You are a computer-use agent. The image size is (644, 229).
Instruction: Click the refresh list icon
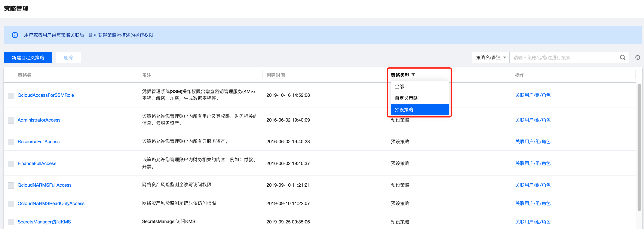coord(638,58)
